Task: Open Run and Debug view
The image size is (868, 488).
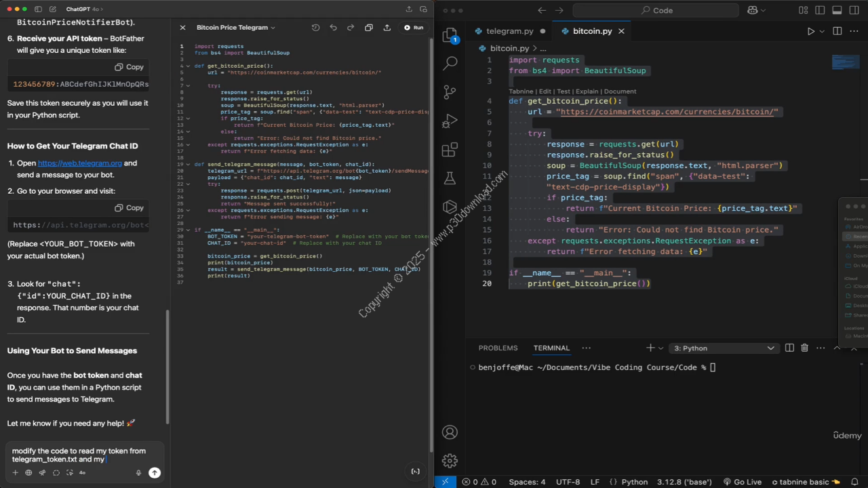Action: tap(450, 121)
